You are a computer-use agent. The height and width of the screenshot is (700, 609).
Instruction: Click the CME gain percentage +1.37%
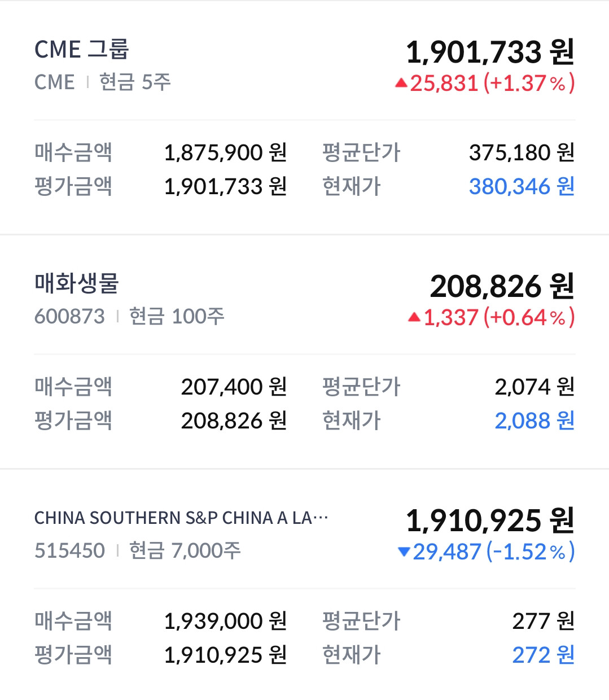click(x=529, y=84)
